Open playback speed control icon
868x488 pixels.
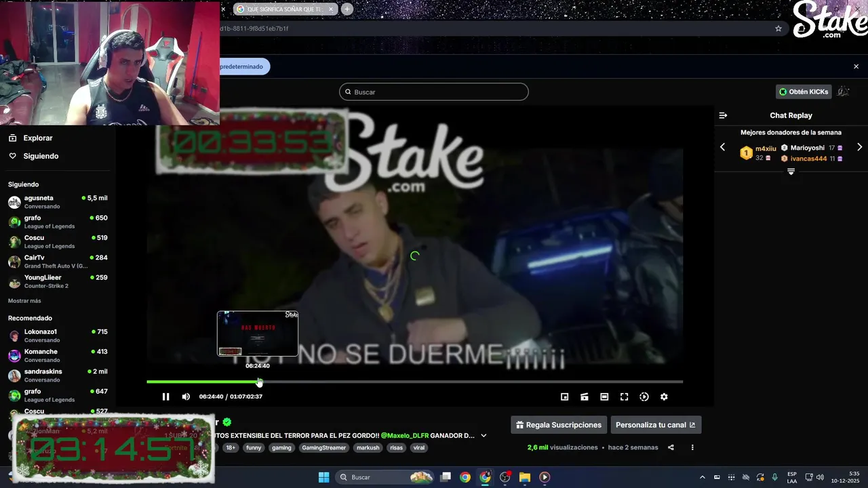tap(644, 396)
